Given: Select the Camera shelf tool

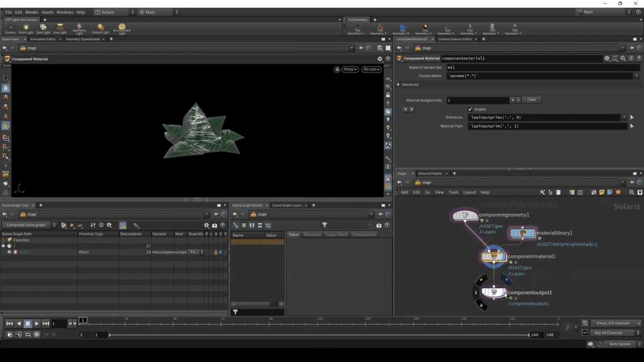Looking at the screenshot, I should [10, 28].
